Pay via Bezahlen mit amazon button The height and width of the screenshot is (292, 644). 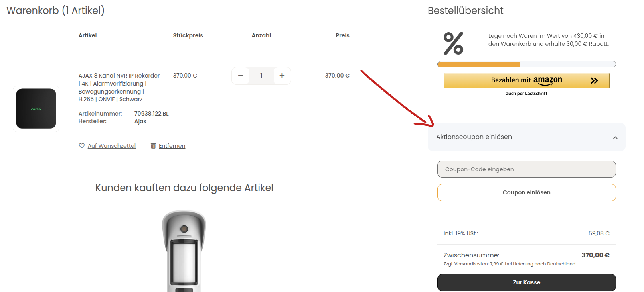click(x=527, y=80)
